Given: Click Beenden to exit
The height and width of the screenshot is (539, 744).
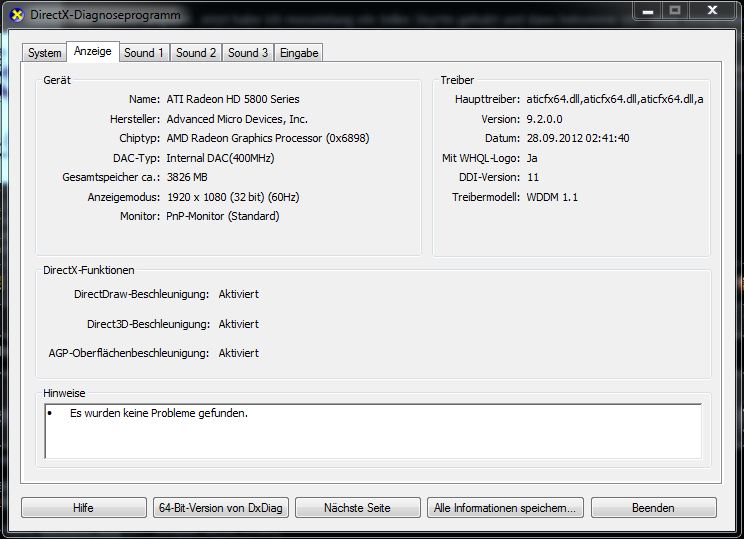Looking at the screenshot, I should tap(653, 508).
